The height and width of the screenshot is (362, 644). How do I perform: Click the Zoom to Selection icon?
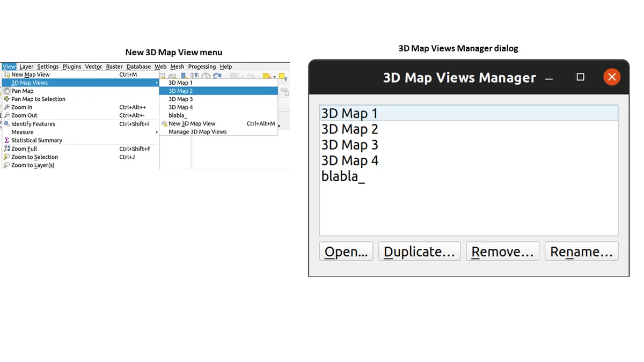6,157
